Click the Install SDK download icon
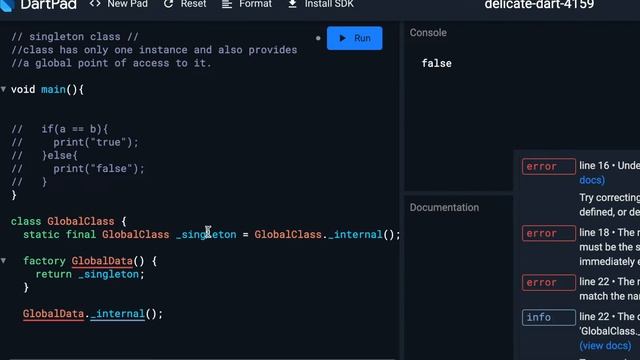 (x=292, y=4)
